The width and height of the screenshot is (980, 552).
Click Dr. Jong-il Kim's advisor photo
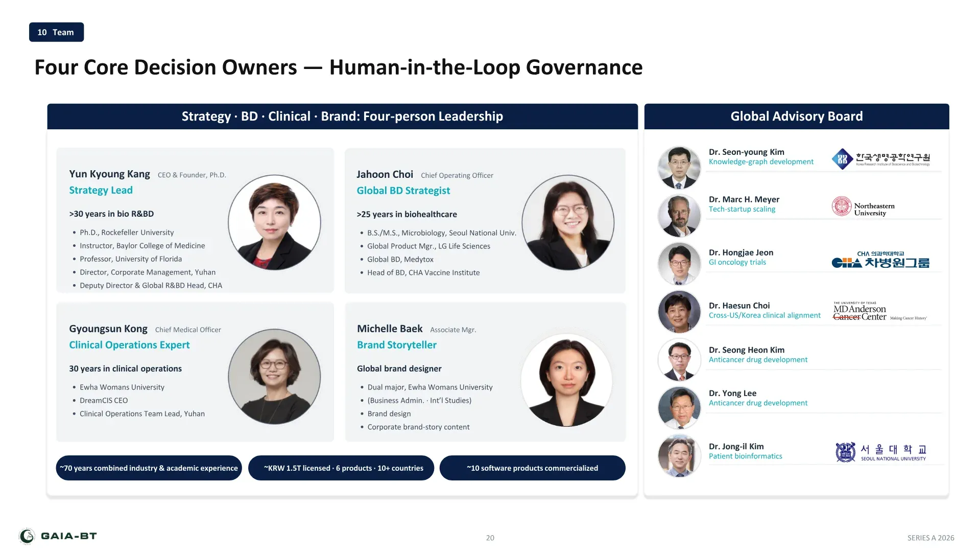[679, 456]
